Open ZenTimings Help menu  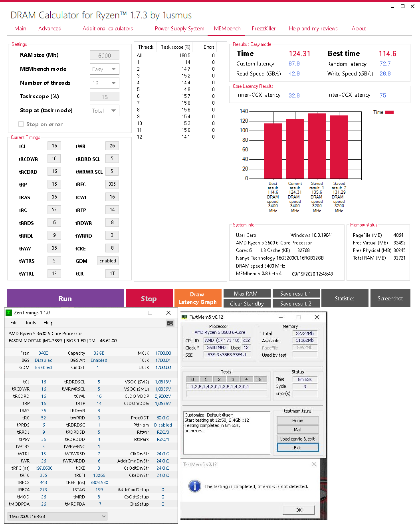(x=48, y=323)
